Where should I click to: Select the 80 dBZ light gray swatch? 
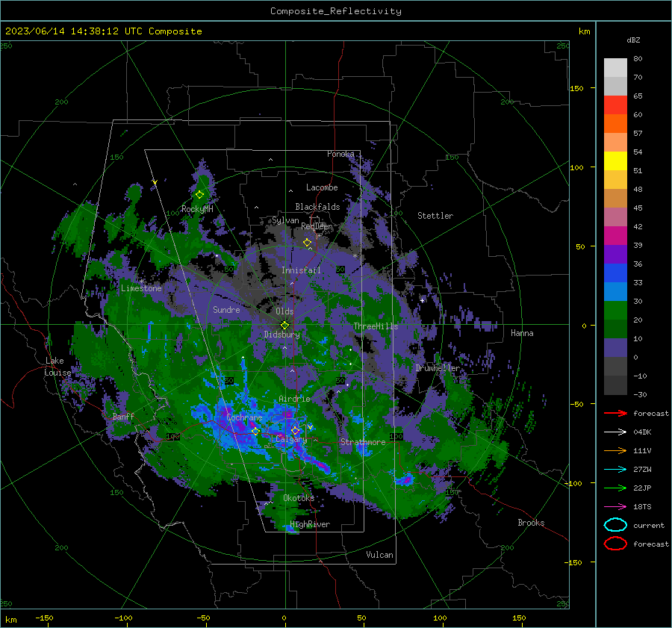[x=615, y=68]
